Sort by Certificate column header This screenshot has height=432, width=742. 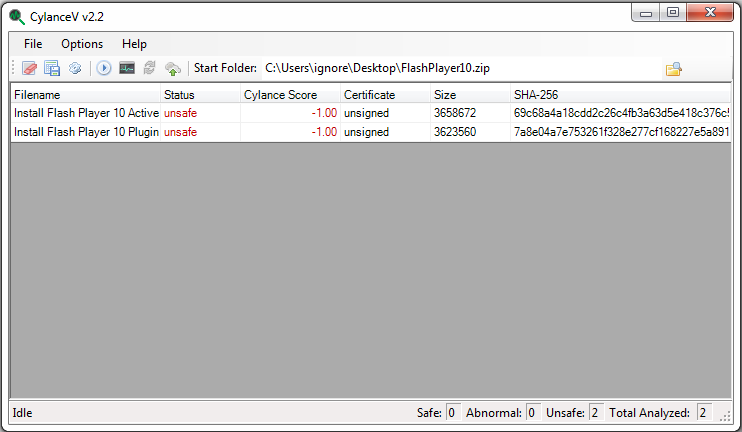click(385, 95)
